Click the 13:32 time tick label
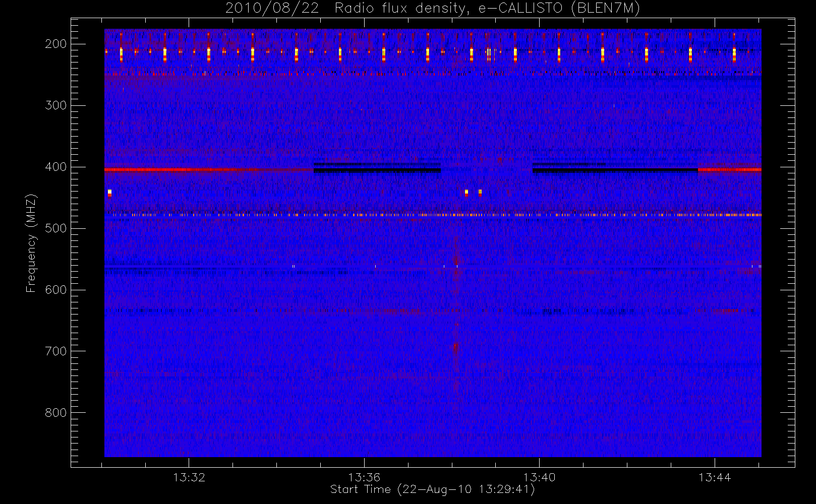 pyautogui.click(x=189, y=477)
